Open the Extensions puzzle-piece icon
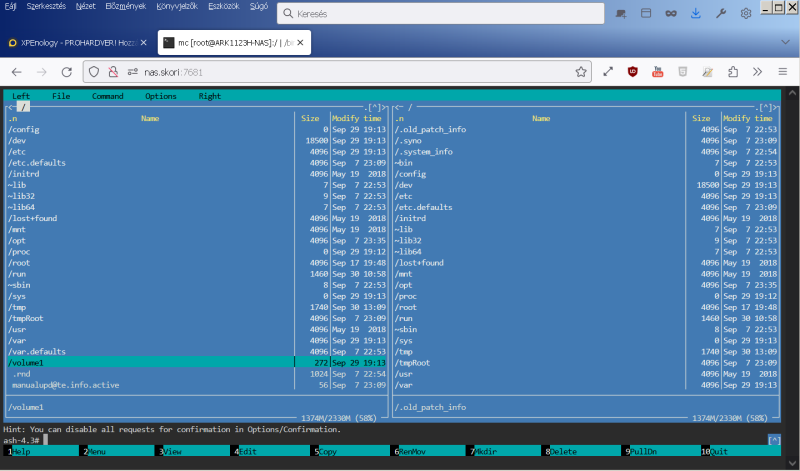This screenshot has height=471, width=800. pyautogui.click(x=733, y=72)
